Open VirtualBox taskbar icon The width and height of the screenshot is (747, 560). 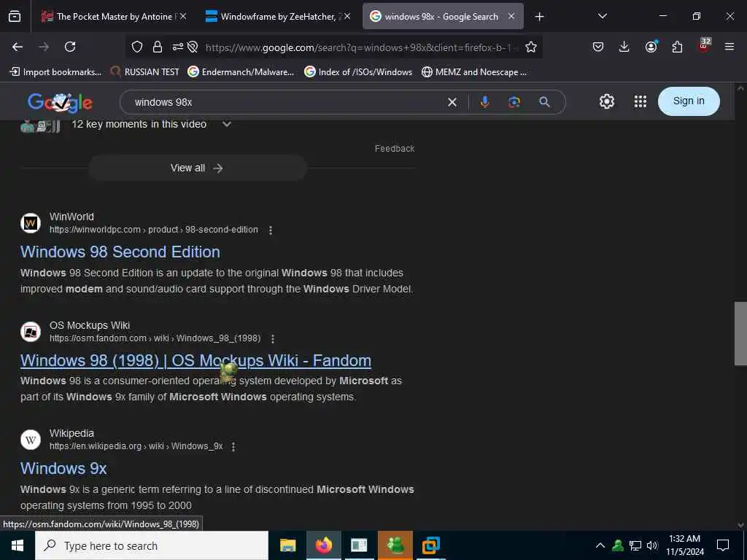(x=430, y=545)
